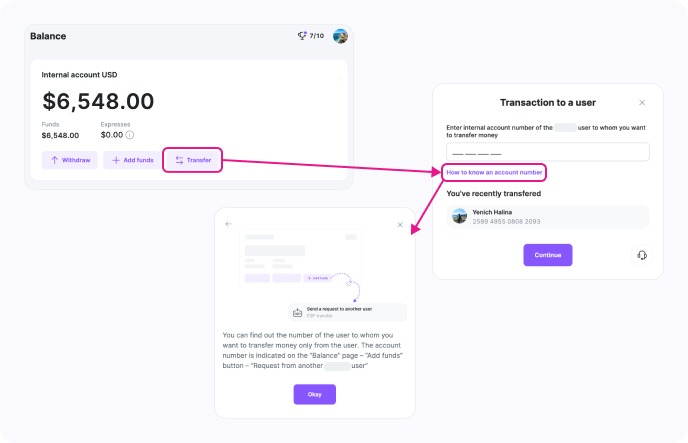
Task: Open 'How to know an account number' link
Action: click(x=494, y=173)
